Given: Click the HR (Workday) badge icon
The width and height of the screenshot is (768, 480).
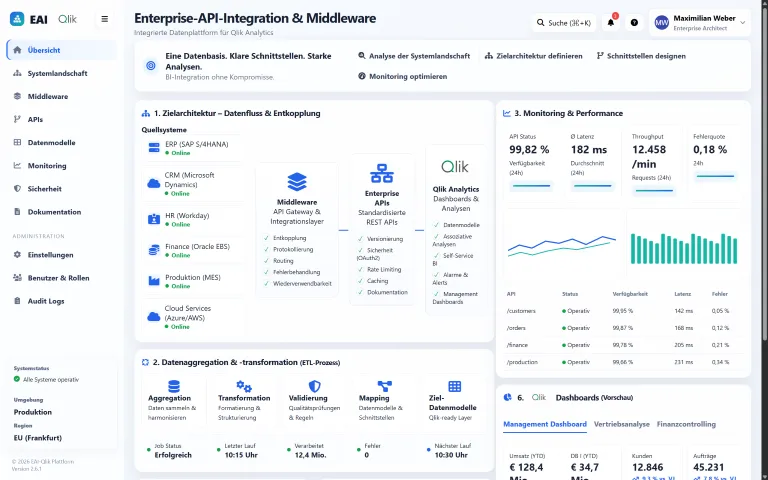Looking at the screenshot, I should click(154, 219).
